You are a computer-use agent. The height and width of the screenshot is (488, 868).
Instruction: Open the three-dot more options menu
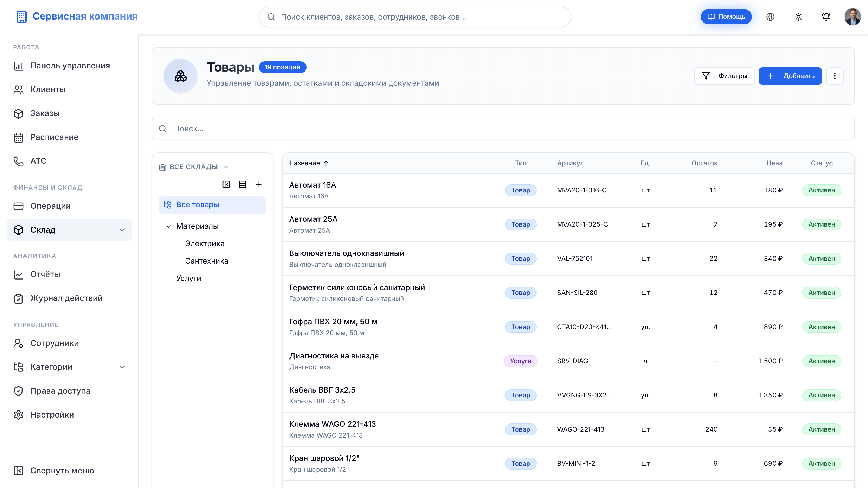click(835, 76)
